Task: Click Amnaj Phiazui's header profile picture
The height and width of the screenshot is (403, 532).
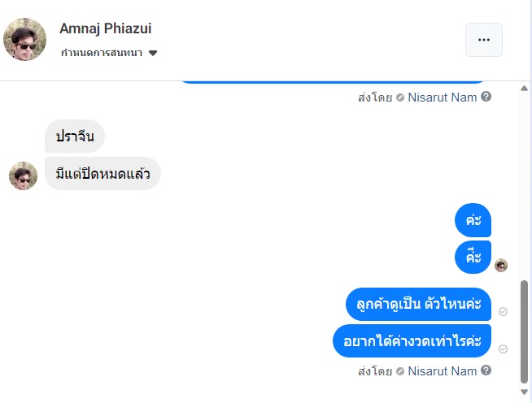Action: tap(25, 40)
